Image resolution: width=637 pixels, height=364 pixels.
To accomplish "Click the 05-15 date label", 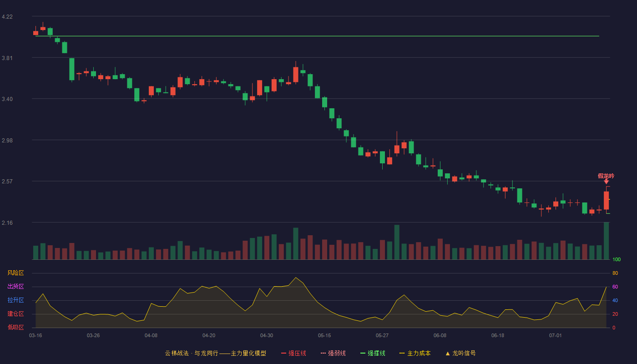I will pyautogui.click(x=324, y=335).
